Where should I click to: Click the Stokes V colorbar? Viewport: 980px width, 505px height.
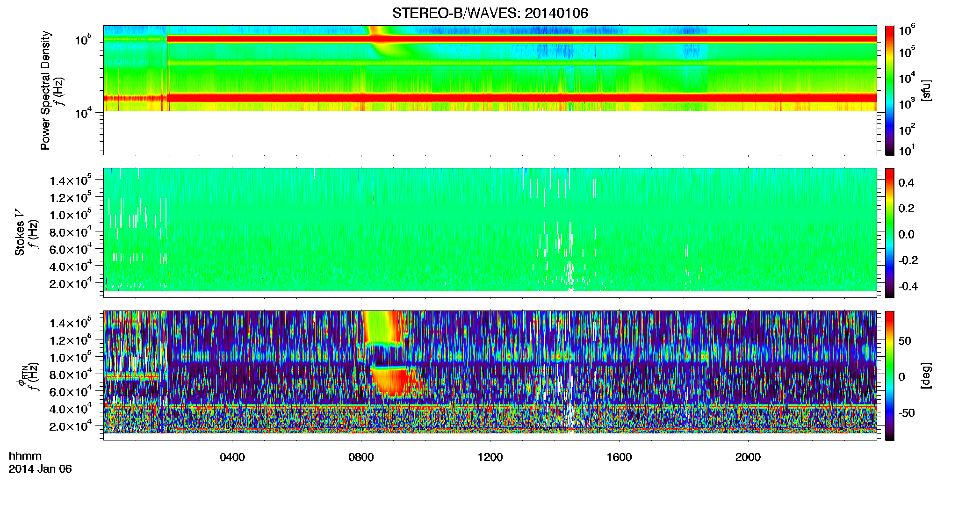(x=890, y=233)
